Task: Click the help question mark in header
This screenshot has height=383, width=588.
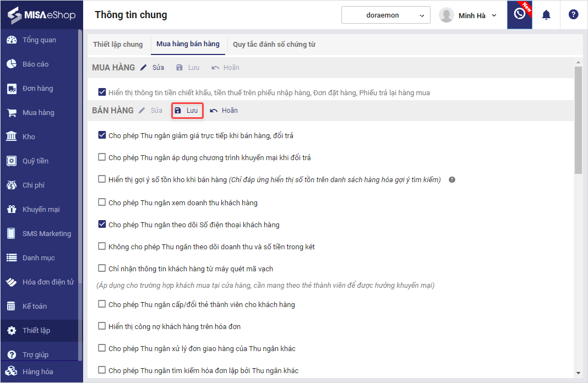Action: [573, 15]
